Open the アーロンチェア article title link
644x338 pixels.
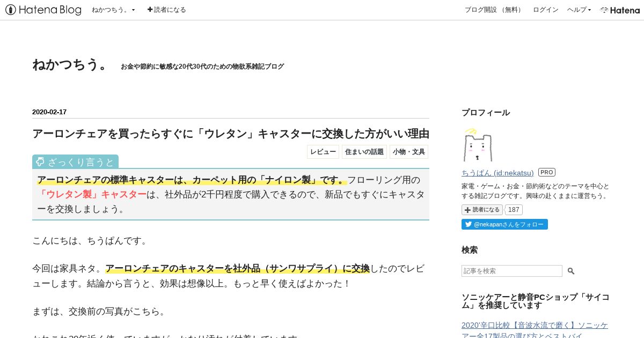click(x=231, y=134)
